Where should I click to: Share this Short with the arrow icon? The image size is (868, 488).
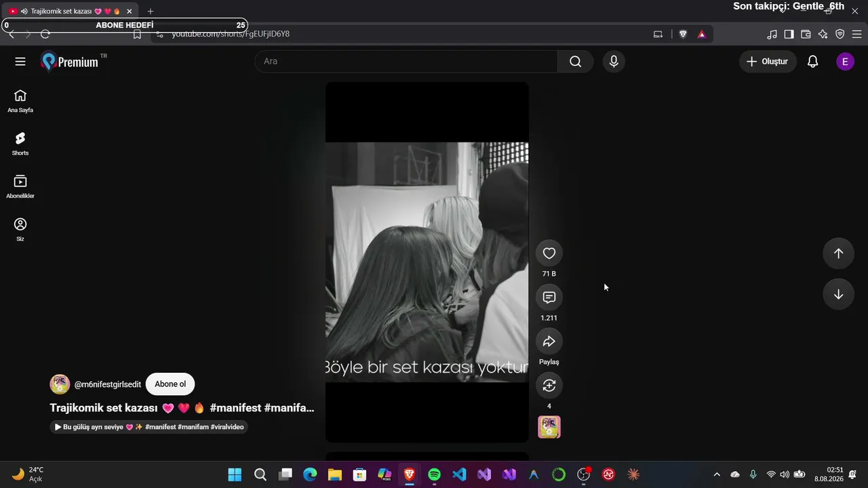tap(549, 342)
